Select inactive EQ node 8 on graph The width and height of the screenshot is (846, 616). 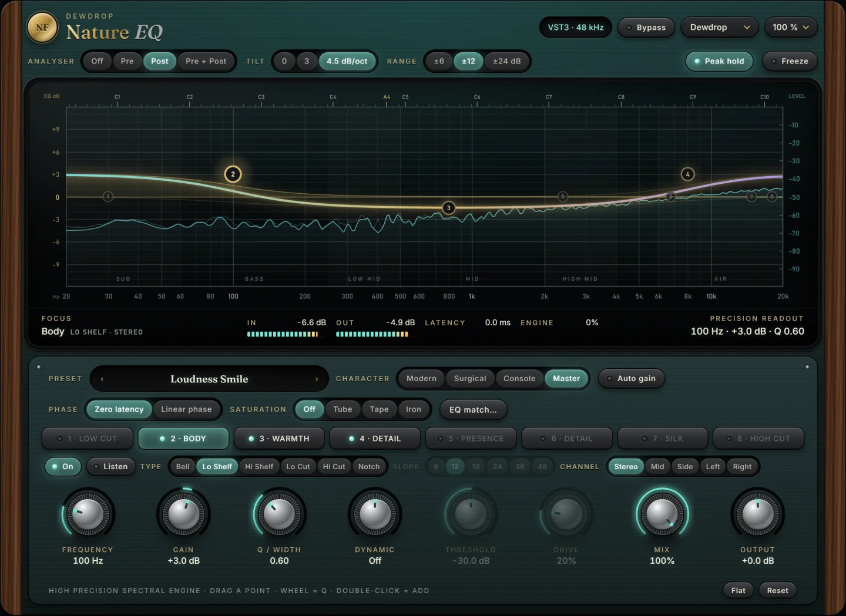[x=772, y=197]
